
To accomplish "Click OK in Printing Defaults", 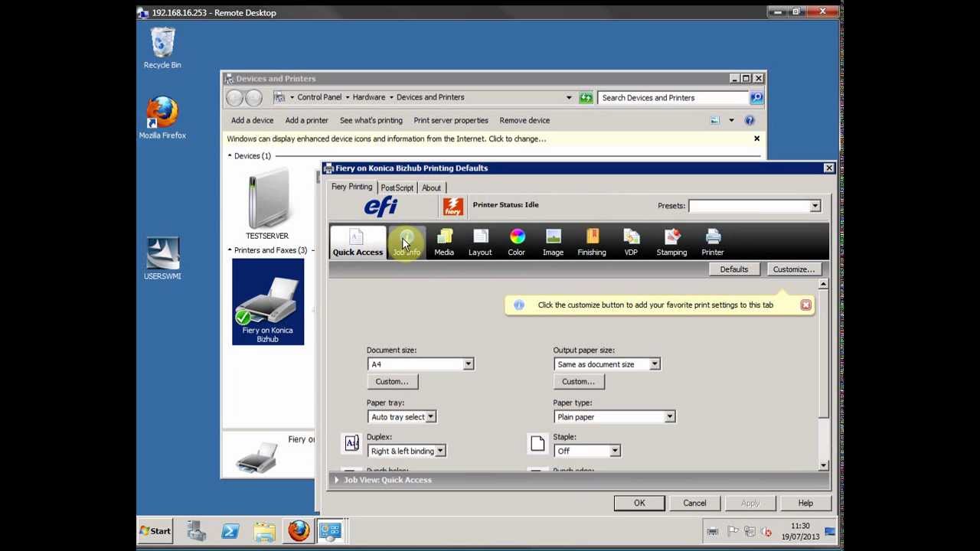I will tap(639, 503).
